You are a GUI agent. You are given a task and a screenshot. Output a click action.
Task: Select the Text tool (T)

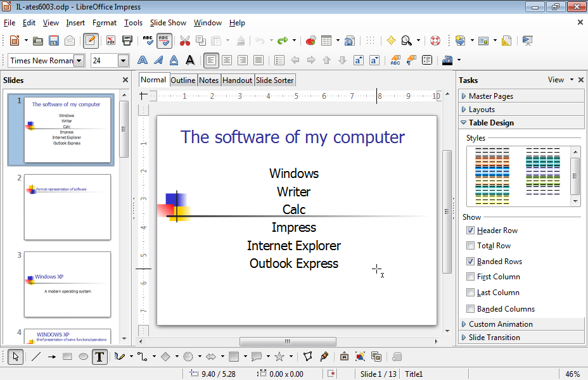pyautogui.click(x=99, y=357)
